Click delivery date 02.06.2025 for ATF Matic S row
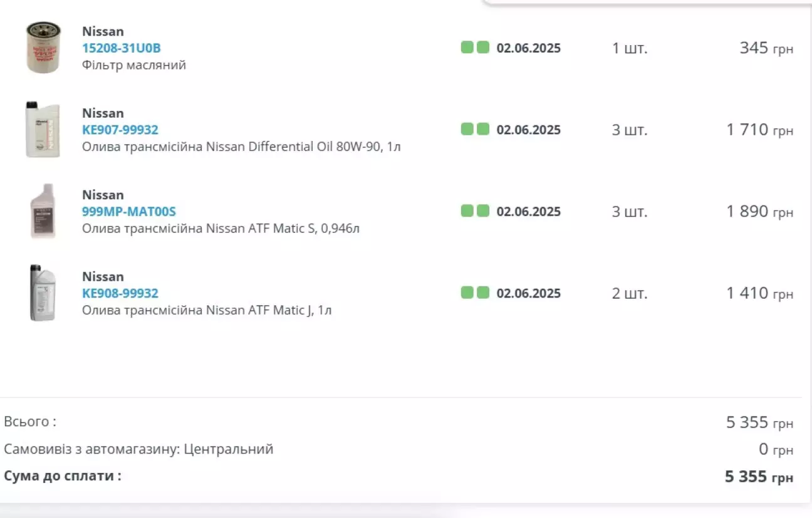 click(529, 212)
